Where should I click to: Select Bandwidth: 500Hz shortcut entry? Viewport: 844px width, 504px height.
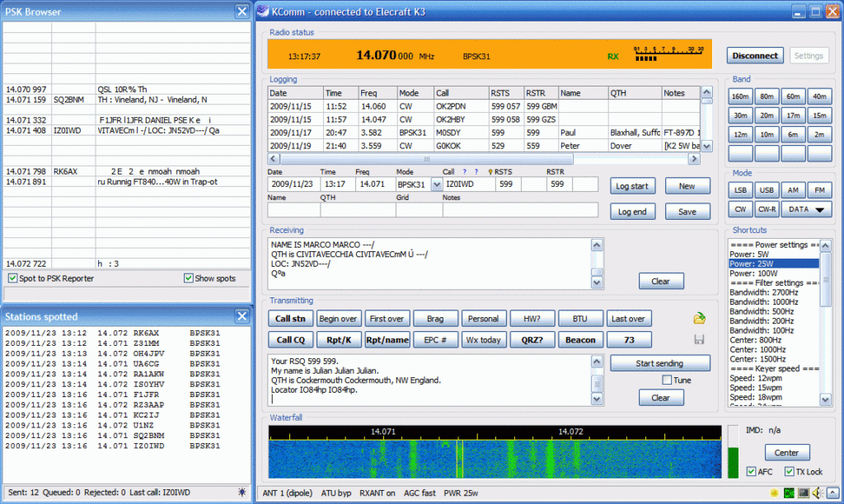[x=762, y=311]
